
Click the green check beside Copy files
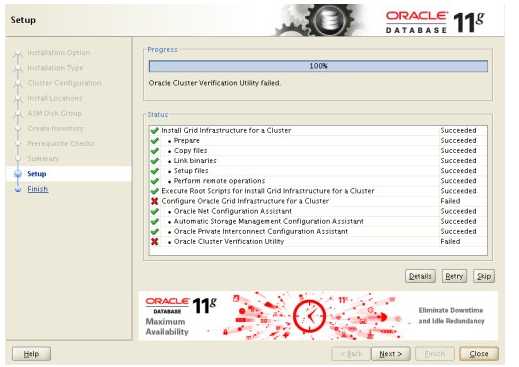[x=154, y=151]
